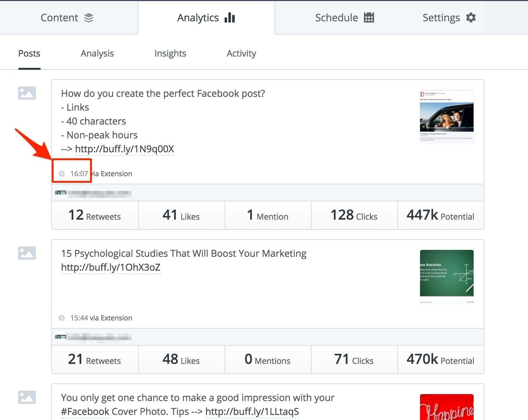Screen dimensions: 528x420
Task: Click the dog photo thumbnail on the first post
Action: point(447,116)
